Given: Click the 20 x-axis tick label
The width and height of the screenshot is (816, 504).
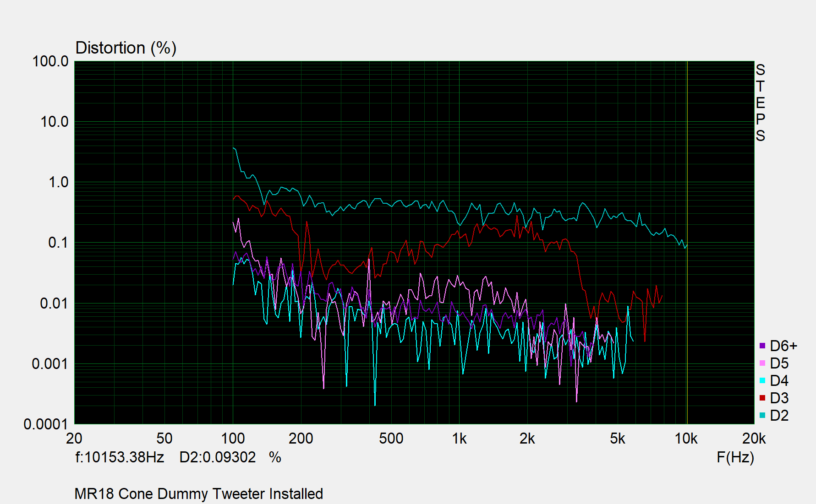Looking at the screenshot, I should pyautogui.click(x=74, y=439).
